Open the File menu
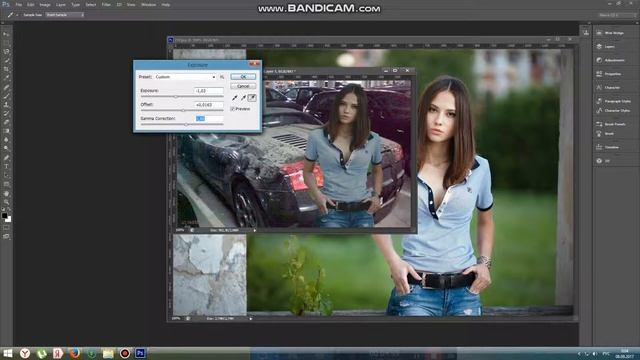Screen dimensions: 640x360 pos(18,5)
